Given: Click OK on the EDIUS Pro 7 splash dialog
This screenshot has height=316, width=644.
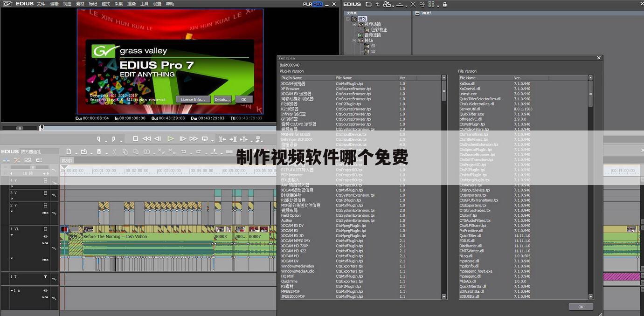Looking at the screenshot, I should click(x=243, y=99).
